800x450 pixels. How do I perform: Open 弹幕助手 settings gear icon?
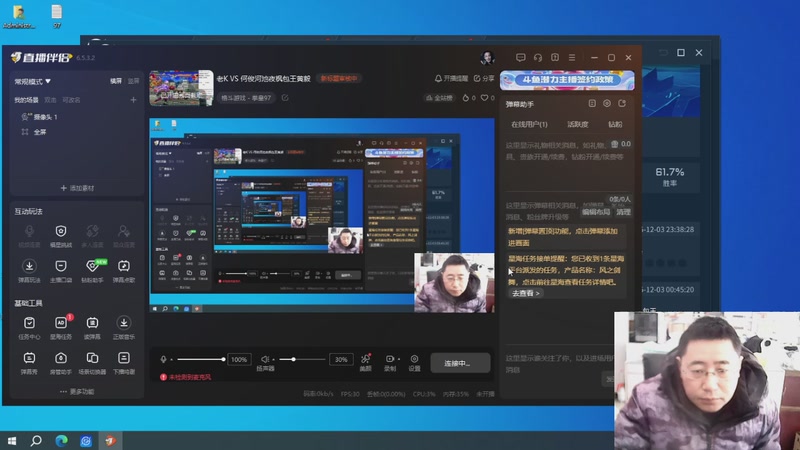click(x=607, y=104)
